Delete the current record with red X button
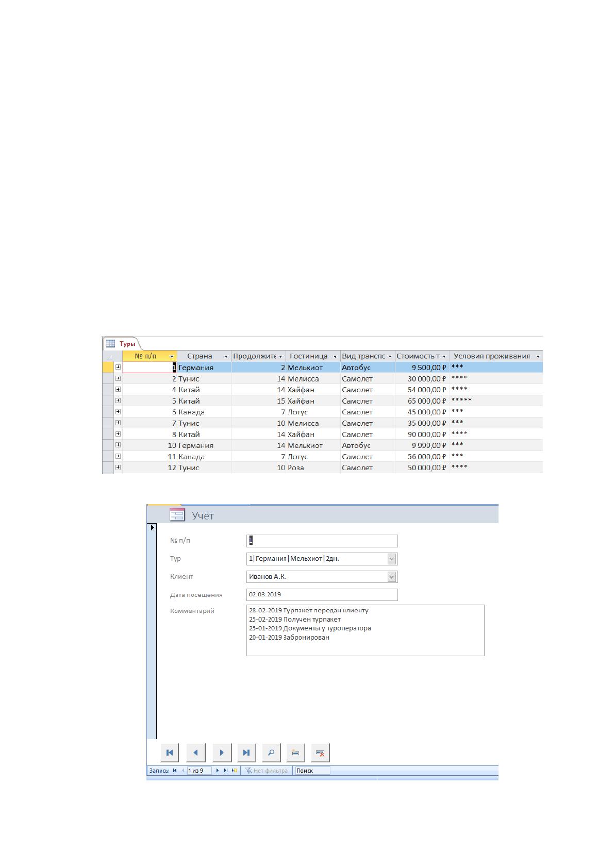 point(320,753)
